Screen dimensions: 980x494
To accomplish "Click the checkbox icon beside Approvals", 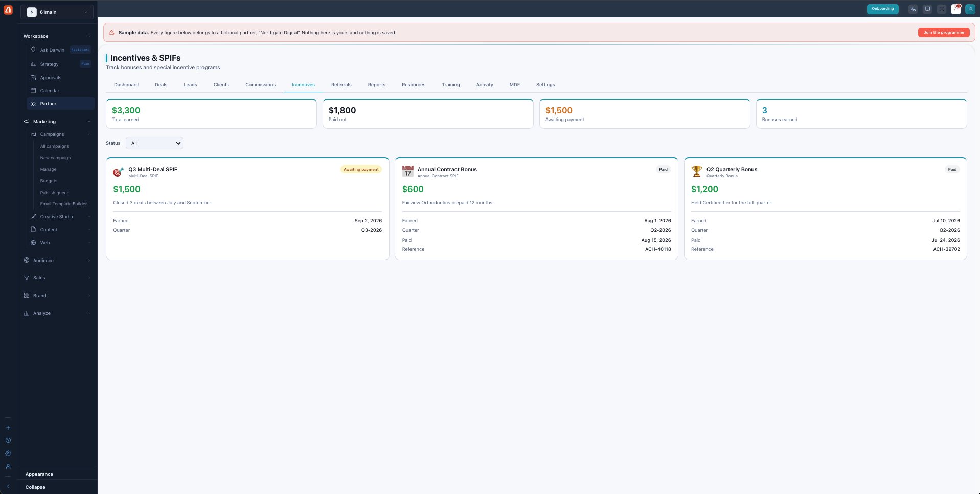I will click(33, 78).
